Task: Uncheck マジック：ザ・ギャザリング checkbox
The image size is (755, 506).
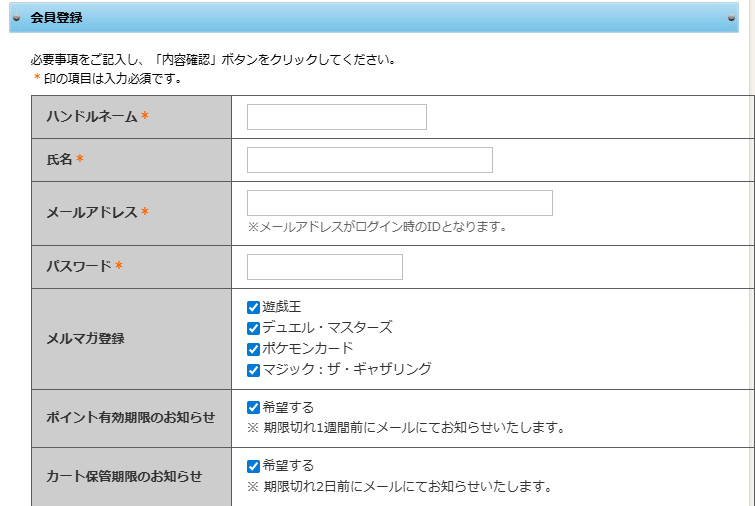Action: coord(253,370)
